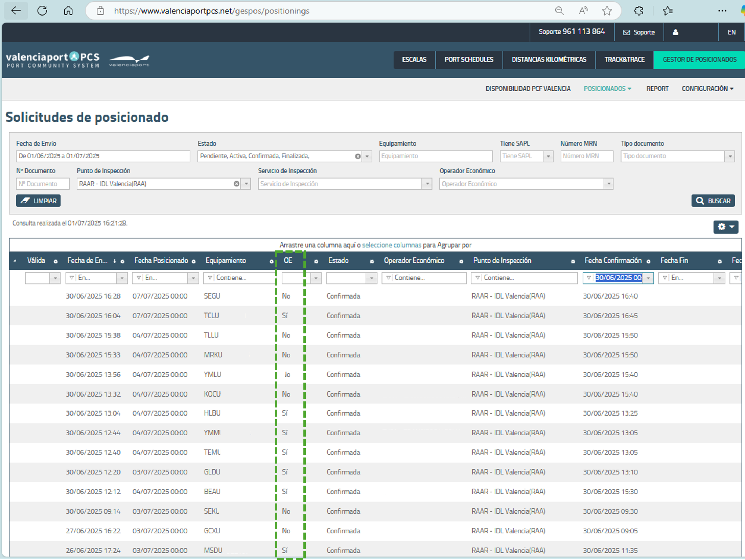Clear the Punto de Inspección selection with X
This screenshot has height=560, width=745.
237,184
